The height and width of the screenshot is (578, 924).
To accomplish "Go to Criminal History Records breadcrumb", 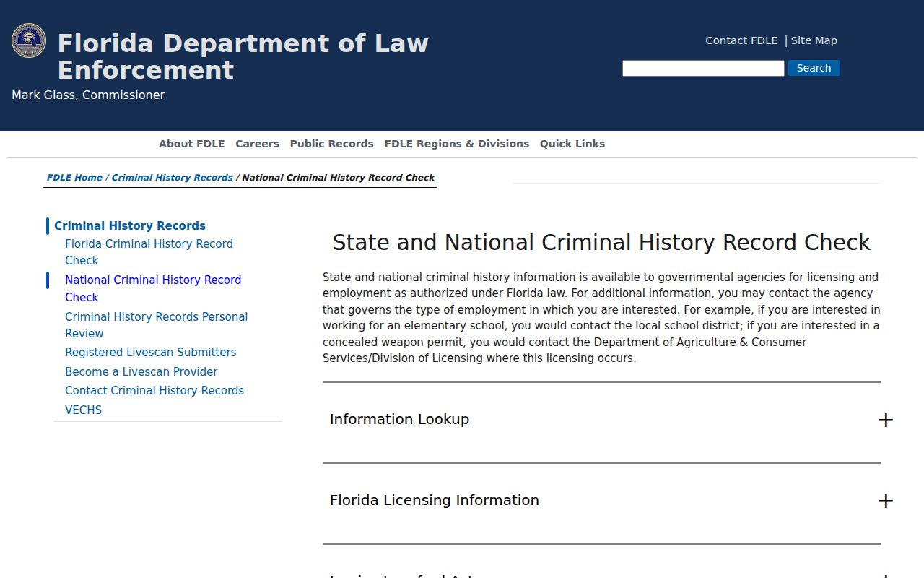I will [x=172, y=178].
